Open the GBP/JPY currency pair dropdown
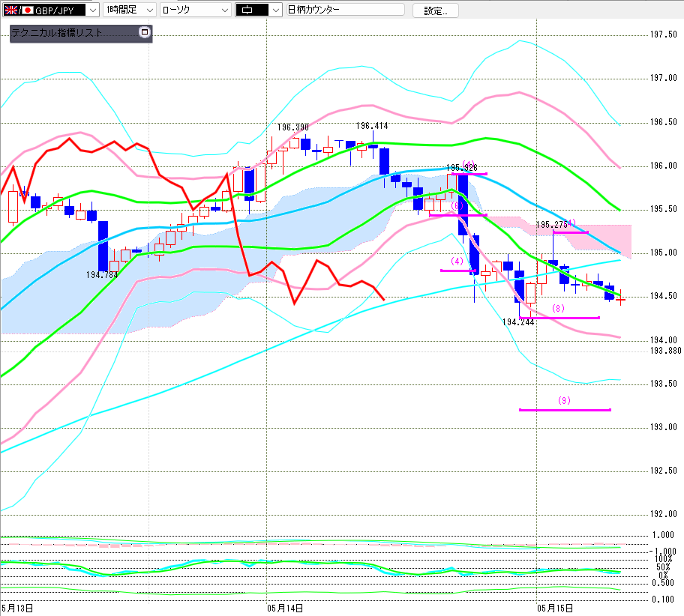The width and height of the screenshot is (684, 616). 92,10
